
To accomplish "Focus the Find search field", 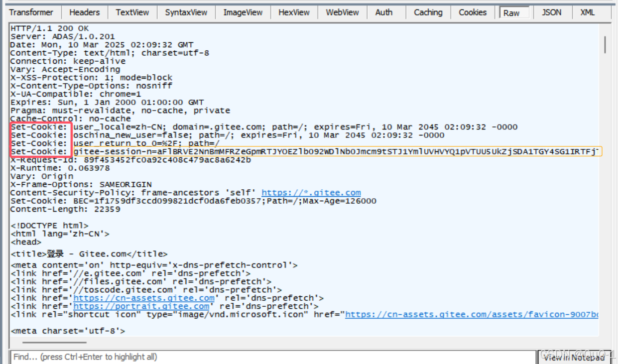I will 272,357.
